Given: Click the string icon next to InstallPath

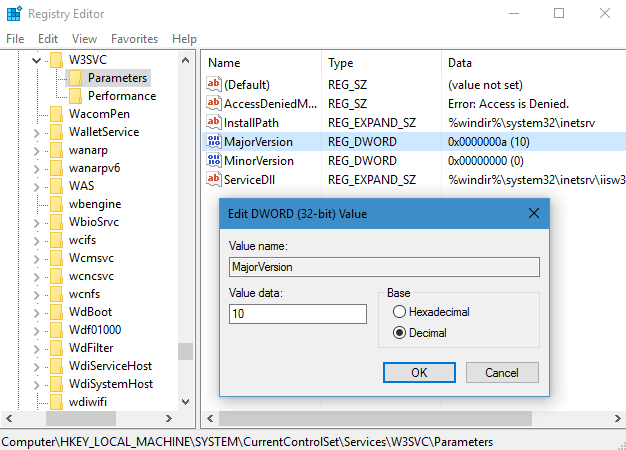Looking at the screenshot, I should [214, 123].
